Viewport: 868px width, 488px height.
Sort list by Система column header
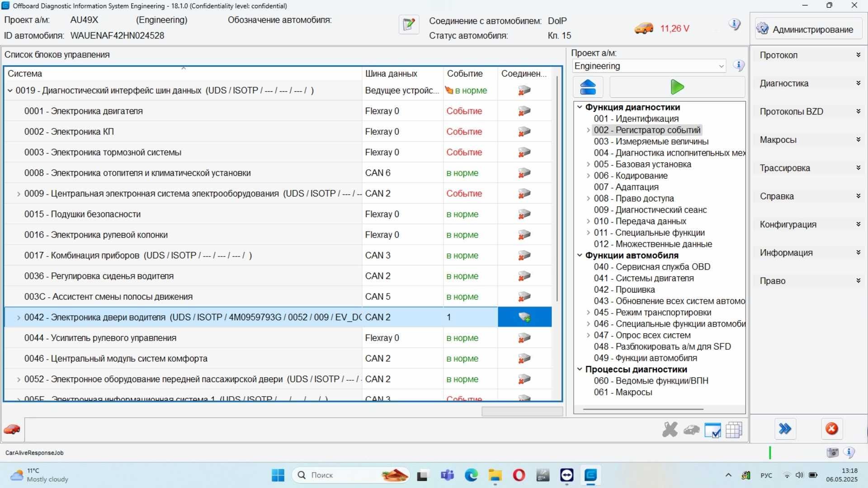(x=183, y=74)
